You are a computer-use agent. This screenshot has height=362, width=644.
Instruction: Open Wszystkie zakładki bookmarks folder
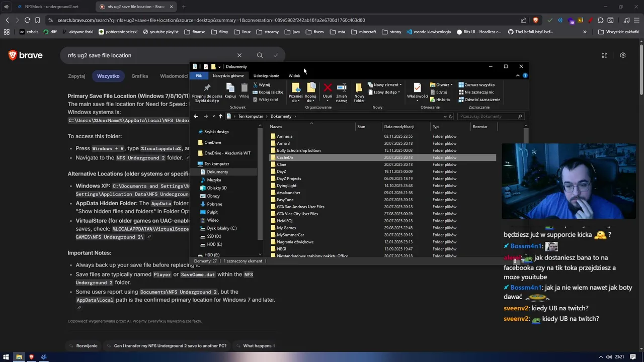tap(618, 32)
